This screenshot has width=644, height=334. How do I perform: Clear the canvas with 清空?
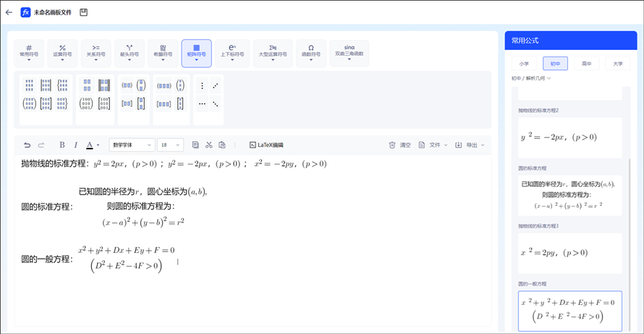coord(400,145)
